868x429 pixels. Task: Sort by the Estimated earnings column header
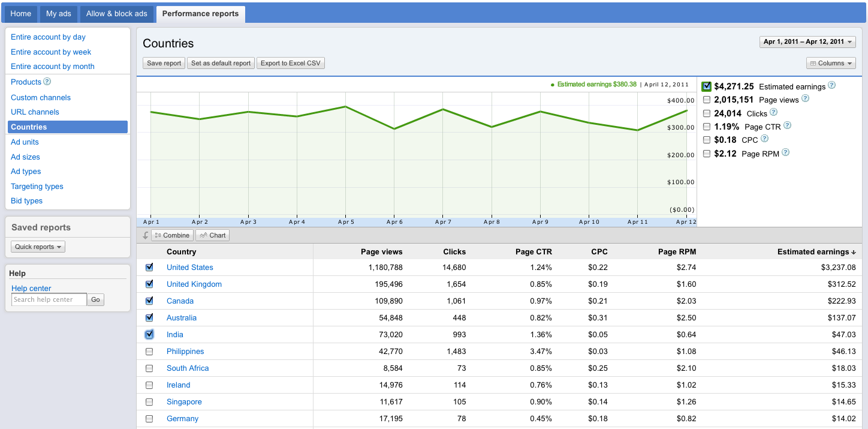point(816,252)
